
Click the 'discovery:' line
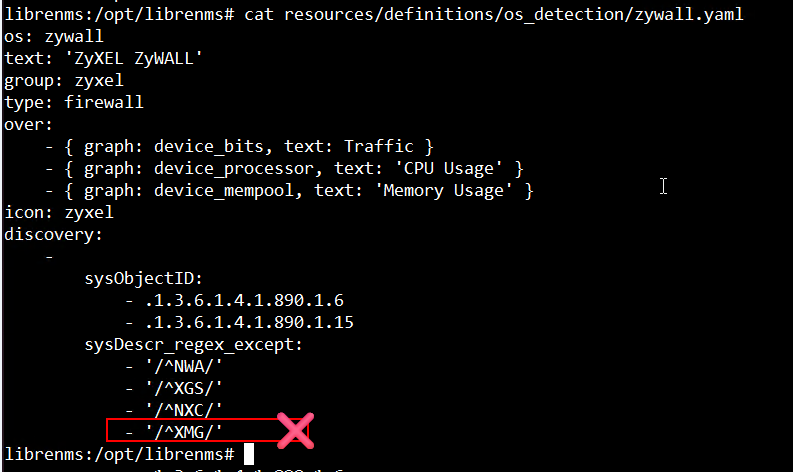point(53,234)
